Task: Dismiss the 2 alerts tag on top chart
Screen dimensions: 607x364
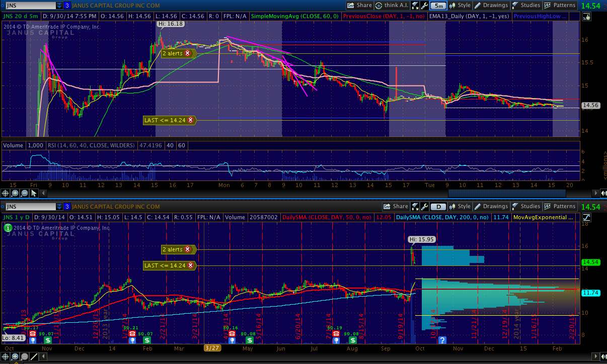Action: pyautogui.click(x=187, y=53)
